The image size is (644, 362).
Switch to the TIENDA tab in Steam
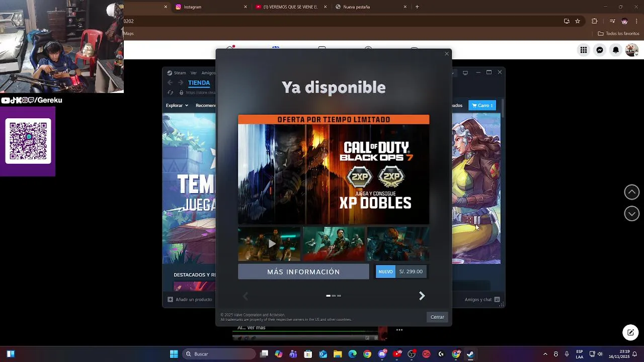tap(199, 83)
